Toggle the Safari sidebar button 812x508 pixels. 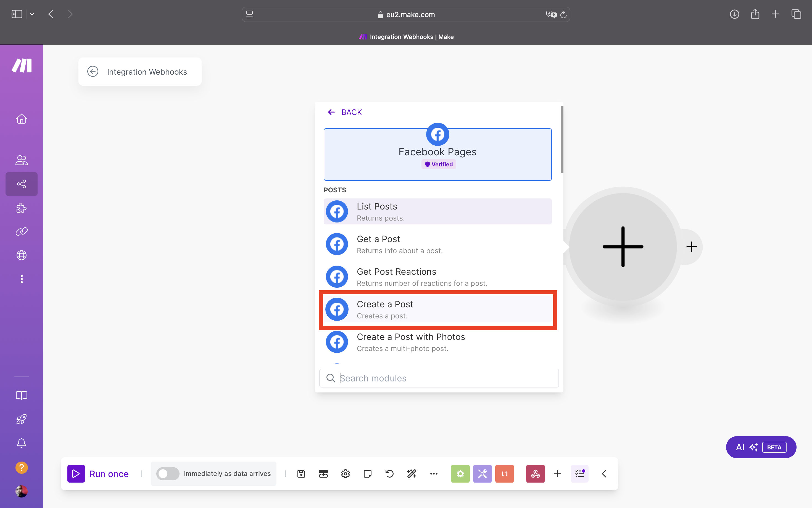point(17,14)
